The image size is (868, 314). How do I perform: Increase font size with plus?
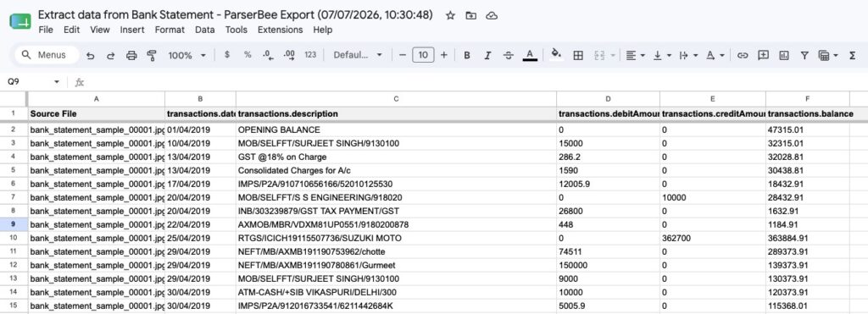[x=444, y=55]
